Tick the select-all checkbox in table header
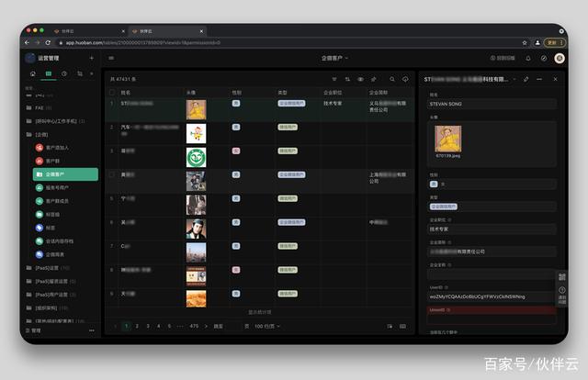 coord(112,93)
